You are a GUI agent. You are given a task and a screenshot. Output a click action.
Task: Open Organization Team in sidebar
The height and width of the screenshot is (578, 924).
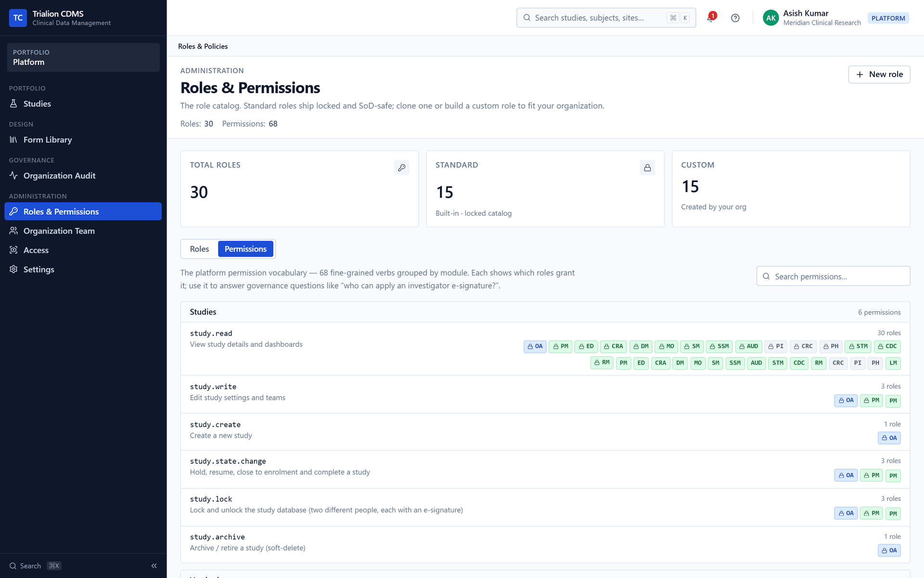(x=83, y=231)
